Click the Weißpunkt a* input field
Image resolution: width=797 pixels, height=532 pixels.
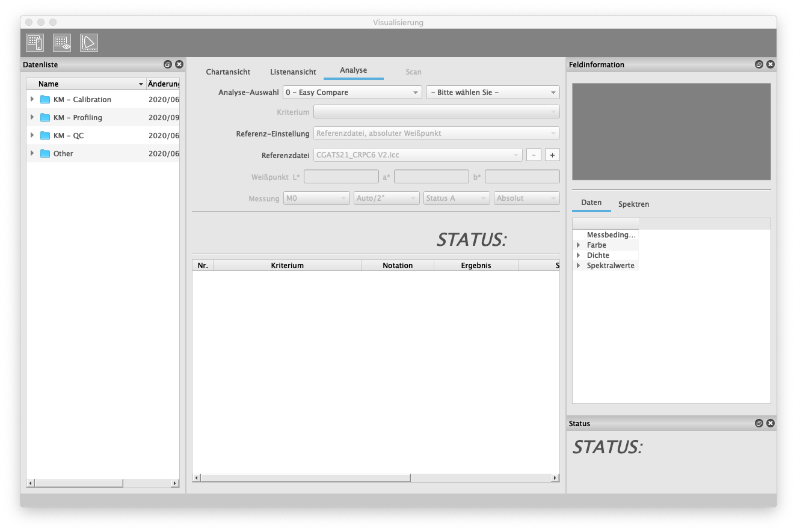[x=431, y=177]
